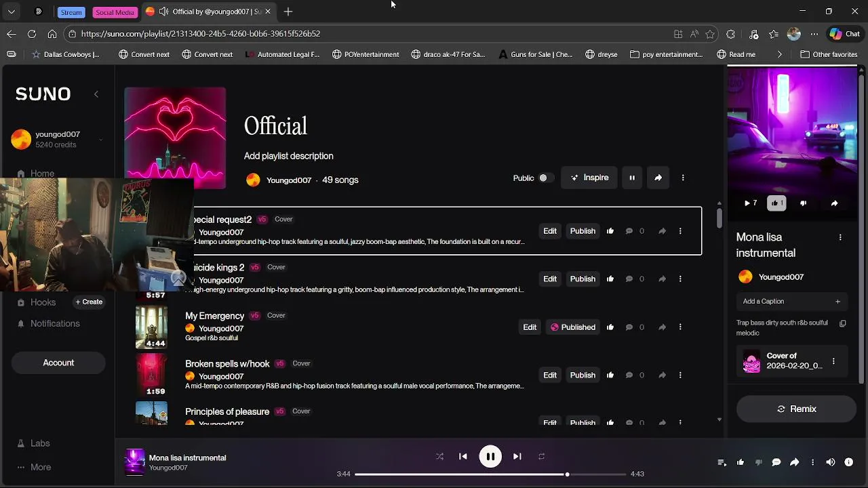Collapse the Suno sidebar with chevron

96,94
